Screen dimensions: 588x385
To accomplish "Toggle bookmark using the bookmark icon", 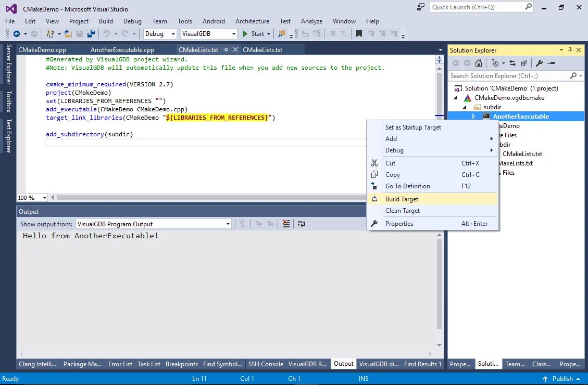I will (x=359, y=34).
